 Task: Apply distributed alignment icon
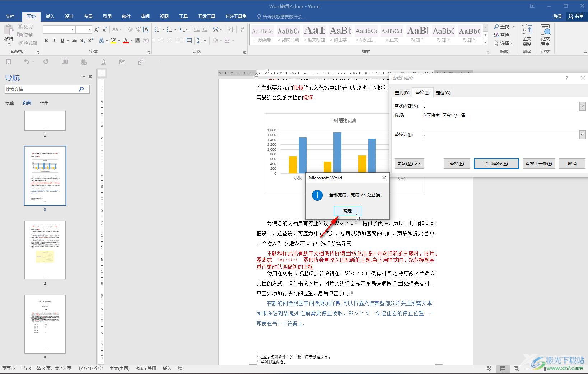189,41
